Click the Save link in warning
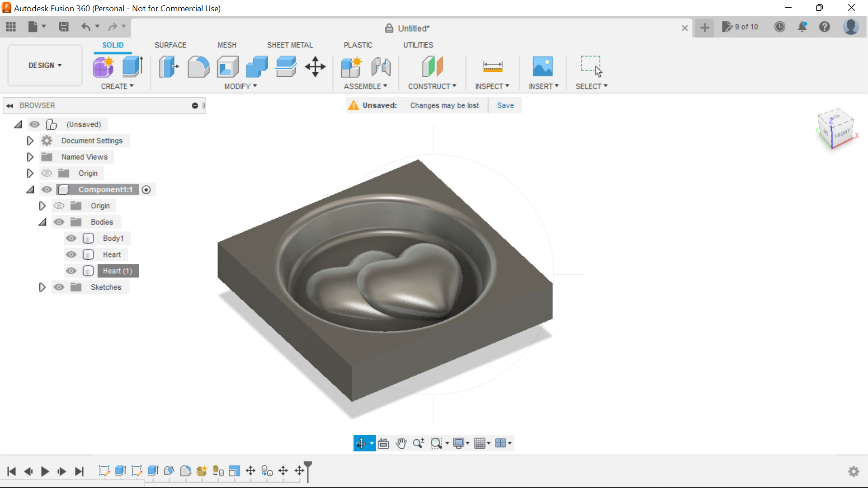The image size is (868, 488). pyautogui.click(x=505, y=105)
